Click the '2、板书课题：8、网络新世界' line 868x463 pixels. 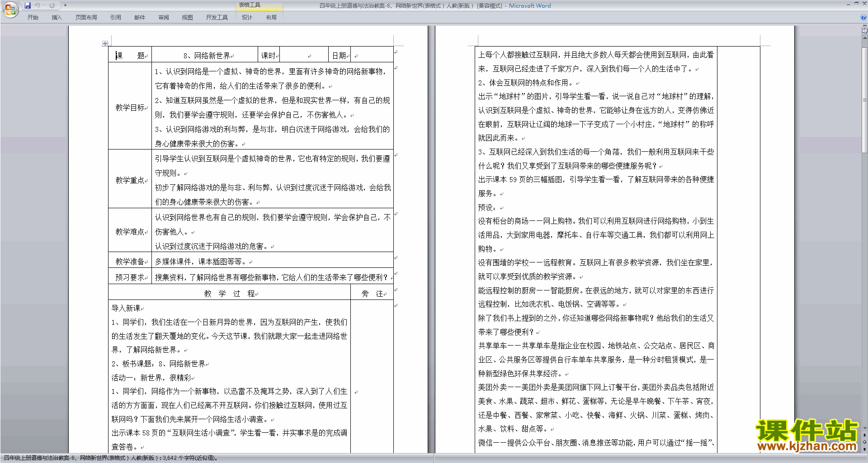click(x=159, y=363)
